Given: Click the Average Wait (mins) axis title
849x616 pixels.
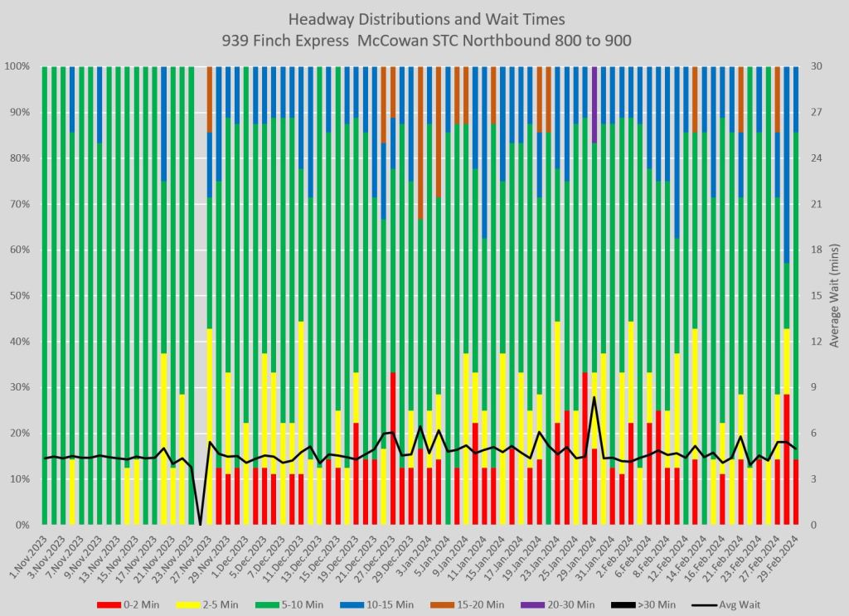Looking at the screenshot, I should (835, 296).
